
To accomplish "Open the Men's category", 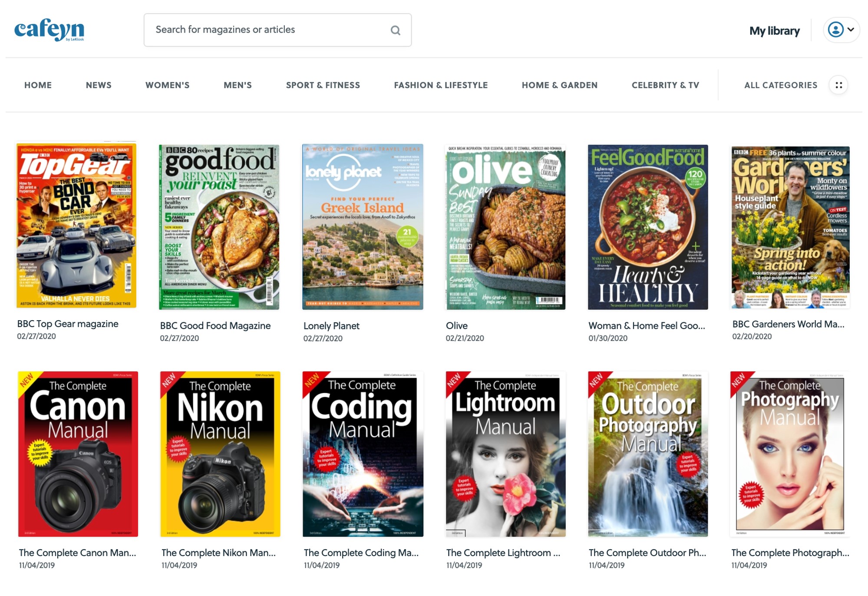I will coord(238,85).
